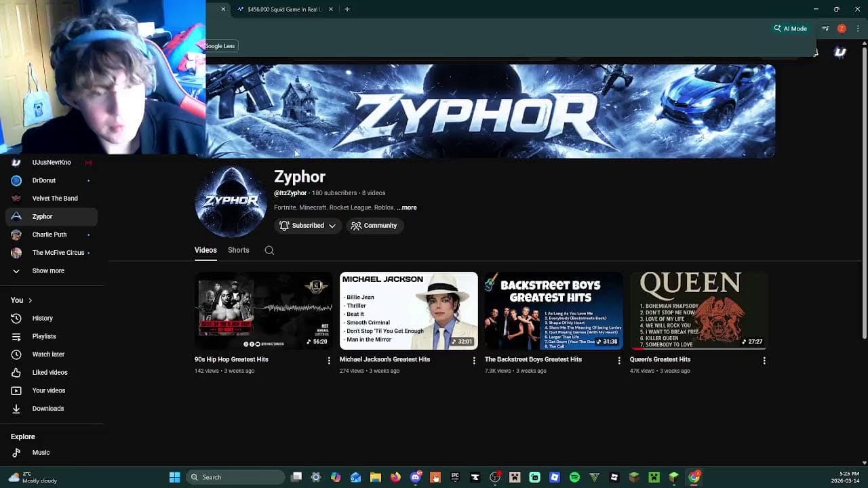Open the Windows Start menu
Screen dimensions: 868x488
pos(174,477)
